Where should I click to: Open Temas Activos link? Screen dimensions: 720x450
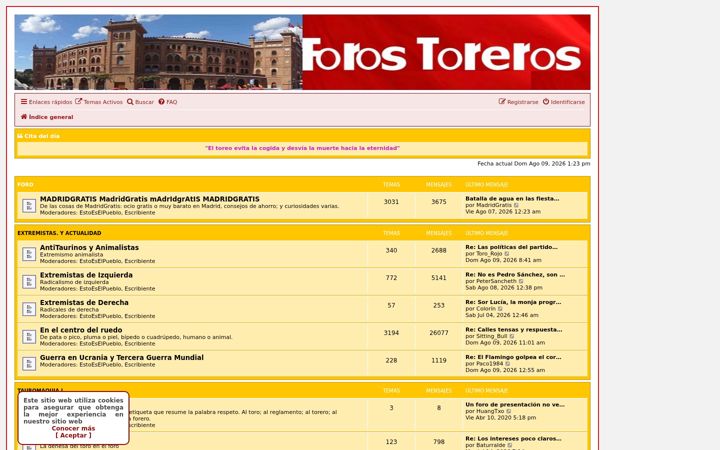[x=99, y=102]
